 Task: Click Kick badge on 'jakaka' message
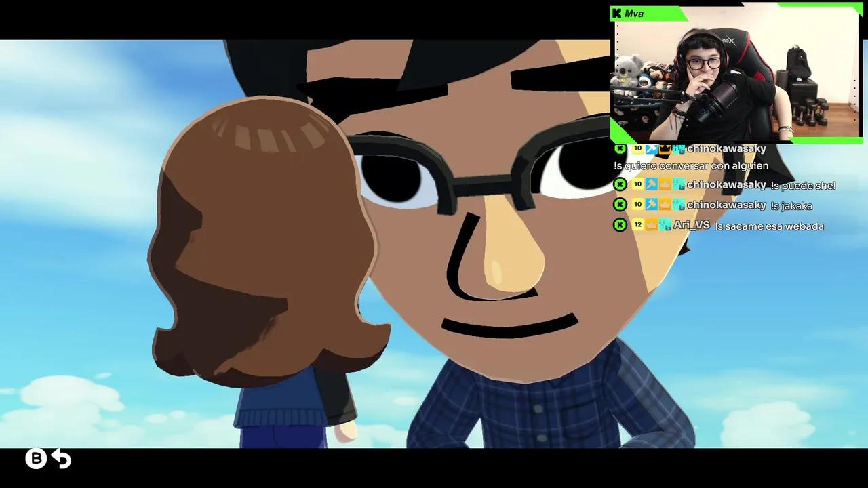coord(620,204)
